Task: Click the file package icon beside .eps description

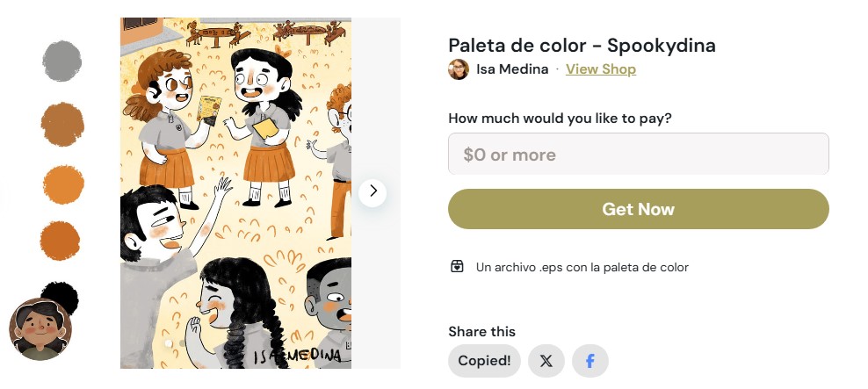Action: point(457,267)
